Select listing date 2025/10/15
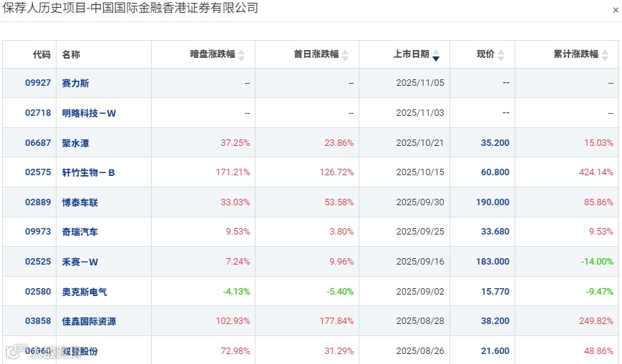 420,172
